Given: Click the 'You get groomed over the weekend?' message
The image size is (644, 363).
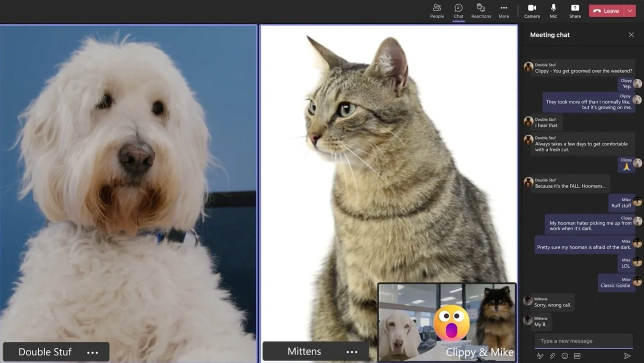Looking at the screenshot, I should click(583, 68).
